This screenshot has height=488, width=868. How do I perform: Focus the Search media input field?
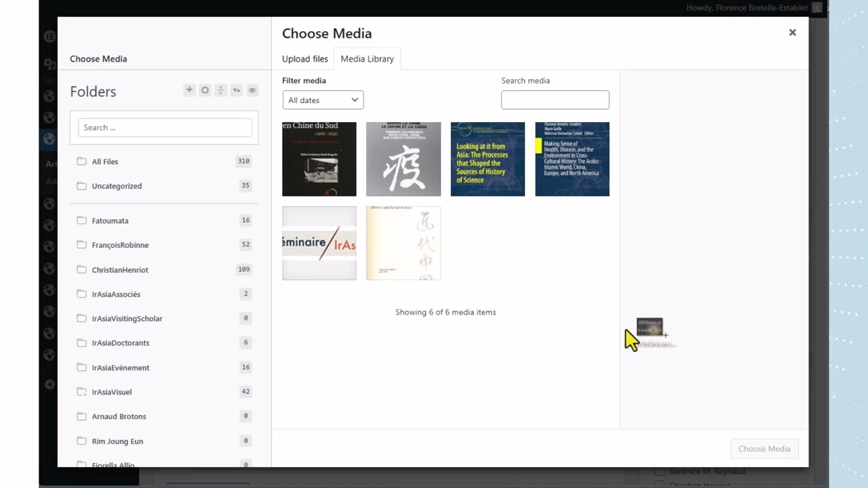555,100
